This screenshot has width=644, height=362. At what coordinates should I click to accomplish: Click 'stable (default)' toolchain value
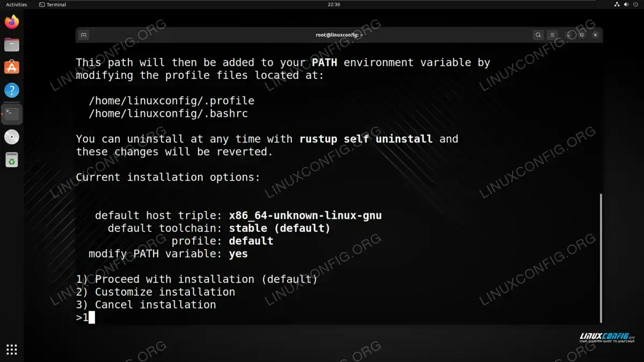[280, 228]
